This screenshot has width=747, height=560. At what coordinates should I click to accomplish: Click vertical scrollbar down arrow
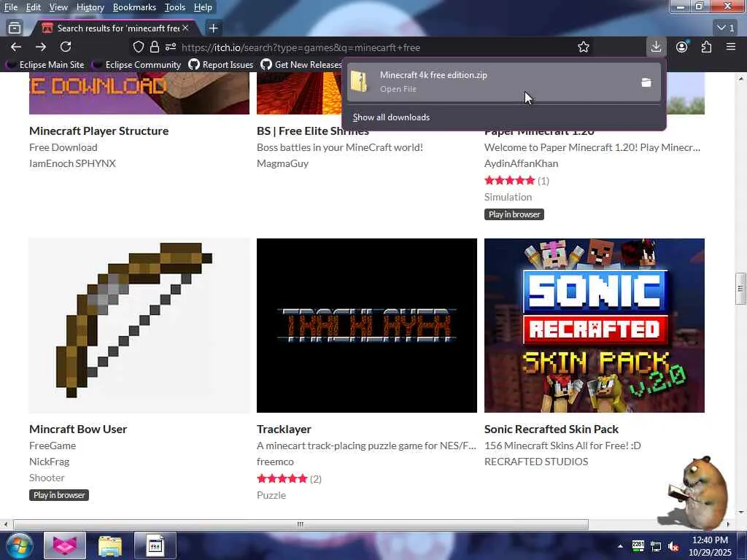740,513
